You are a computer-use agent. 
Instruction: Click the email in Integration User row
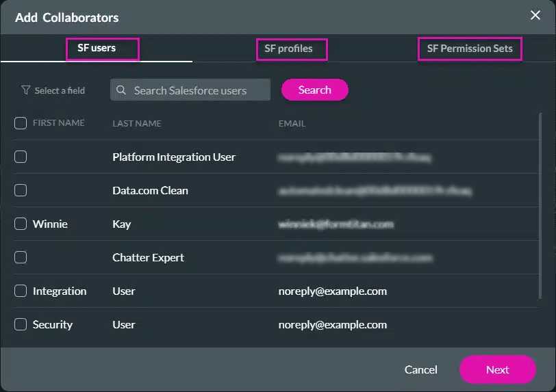333,291
